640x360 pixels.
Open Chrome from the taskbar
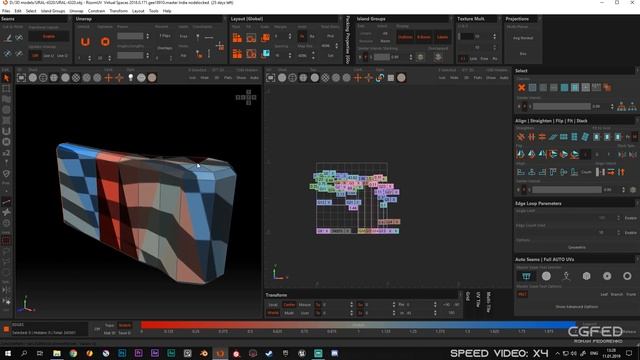point(73,353)
